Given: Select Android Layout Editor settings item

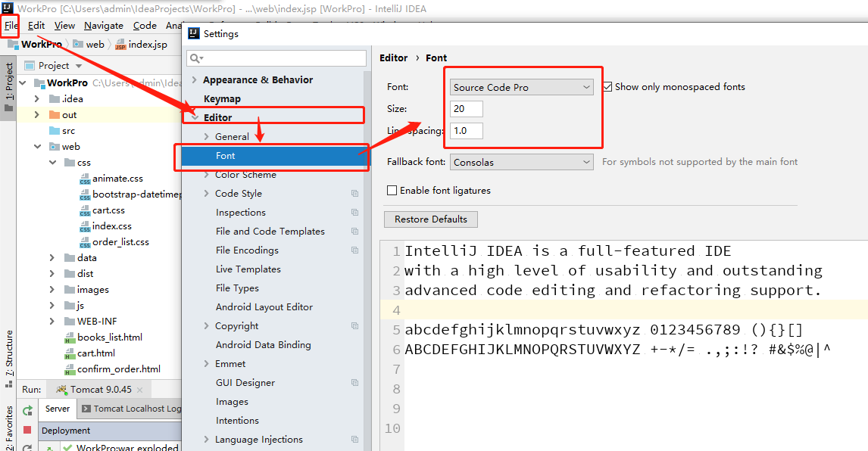Looking at the screenshot, I should [264, 307].
